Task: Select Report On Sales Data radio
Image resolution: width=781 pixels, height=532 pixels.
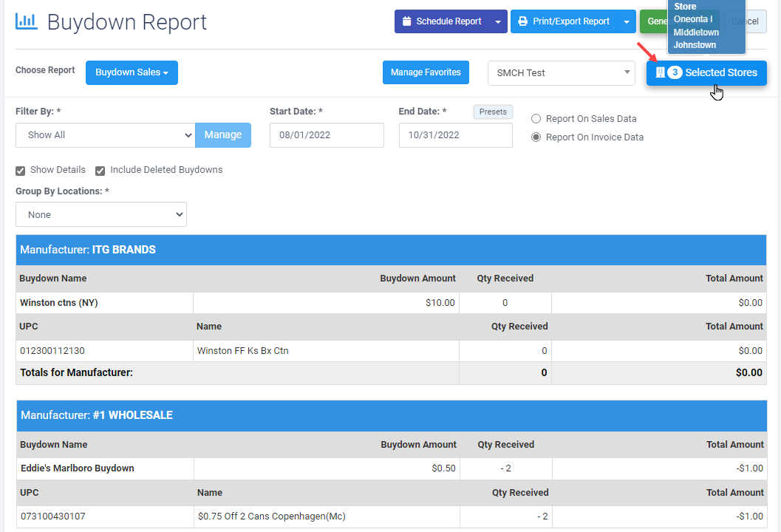Action: click(x=536, y=118)
